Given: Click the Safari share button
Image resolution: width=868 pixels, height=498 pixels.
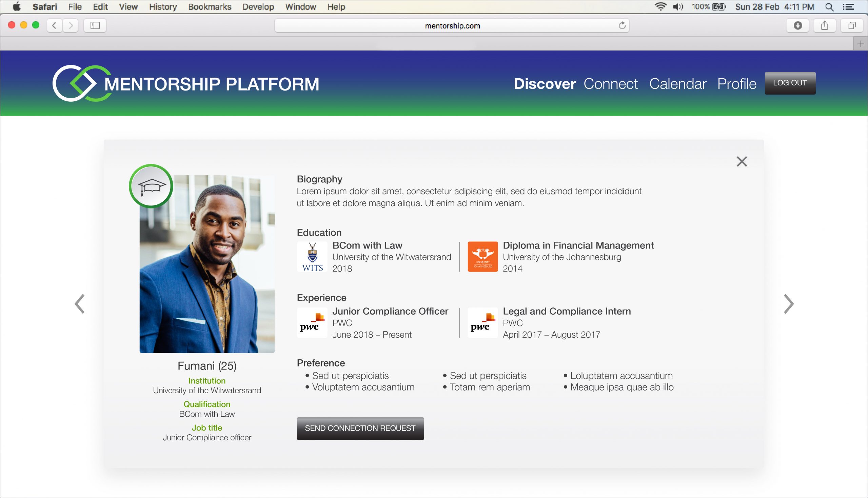Looking at the screenshot, I should (x=825, y=25).
